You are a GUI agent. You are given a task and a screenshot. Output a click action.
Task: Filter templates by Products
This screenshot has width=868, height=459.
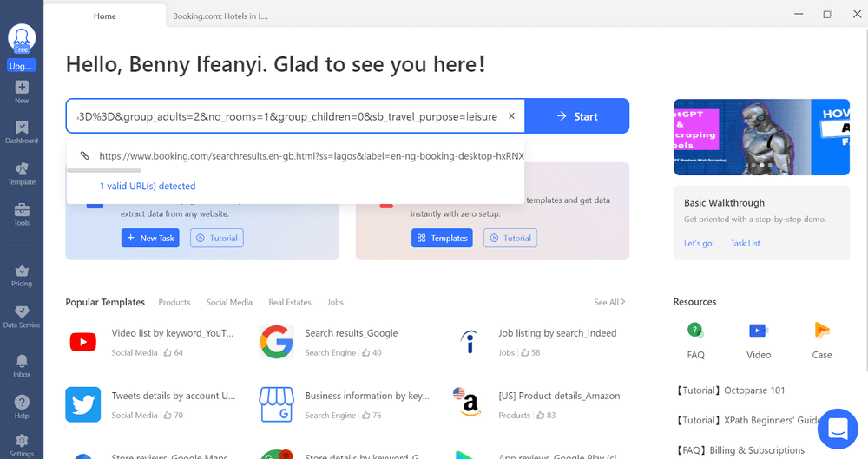coord(174,302)
